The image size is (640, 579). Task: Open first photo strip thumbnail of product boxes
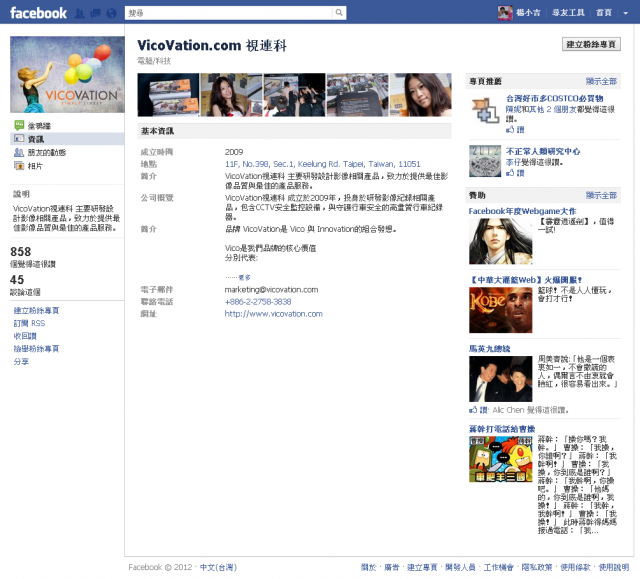pyautogui.click(x=168, y=95)
